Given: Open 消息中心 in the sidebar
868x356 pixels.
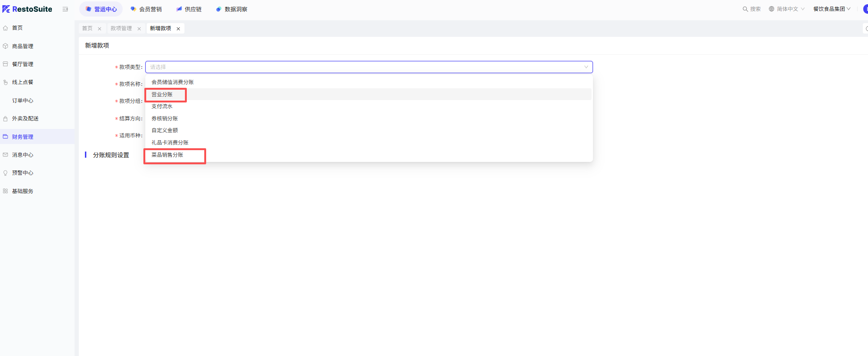Looking at the screenshot, I should 23,155.
